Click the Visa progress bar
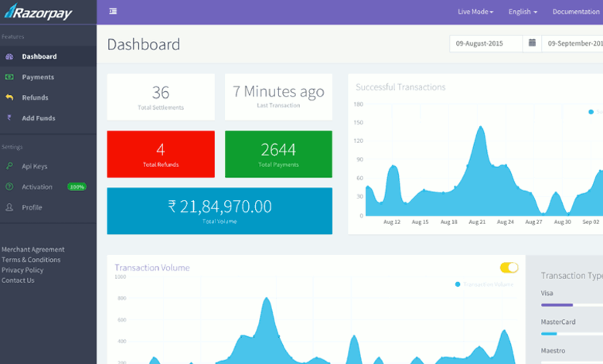This screenshot has height=364, width=603. click(x=572, y=304)
